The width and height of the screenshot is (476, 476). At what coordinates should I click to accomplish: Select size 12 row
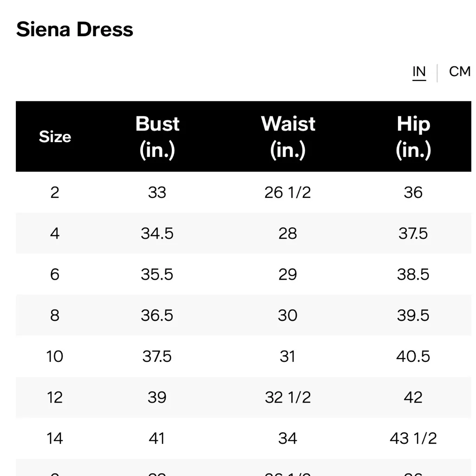click(55, 397)
